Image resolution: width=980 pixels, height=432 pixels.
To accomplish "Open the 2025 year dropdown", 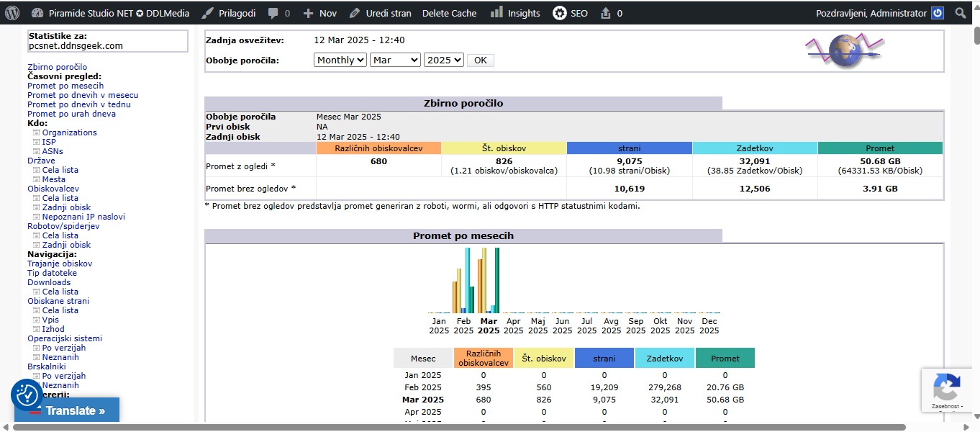I will (x=443, y=60).
